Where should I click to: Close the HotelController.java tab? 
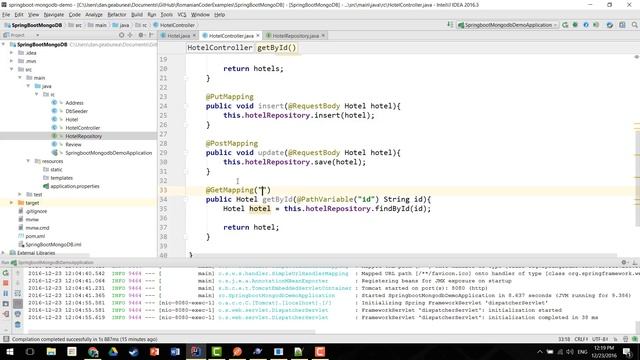coord(258,36)
